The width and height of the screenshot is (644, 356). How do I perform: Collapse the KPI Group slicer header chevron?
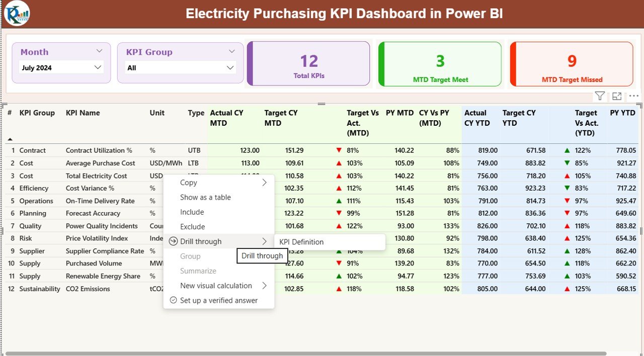(x=231, y=51)
